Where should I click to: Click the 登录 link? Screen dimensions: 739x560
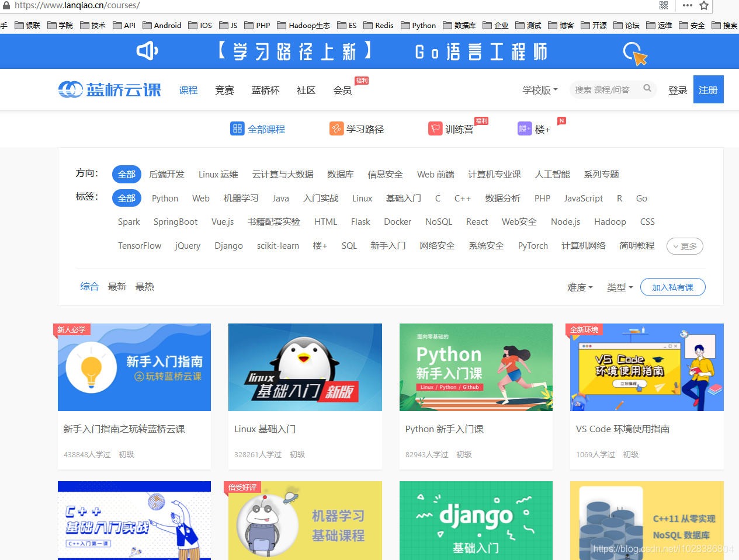678,90
